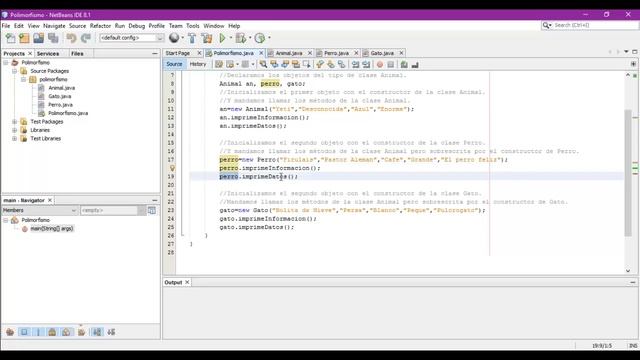Click the browser globe icon in toolbar

point(174,38)
